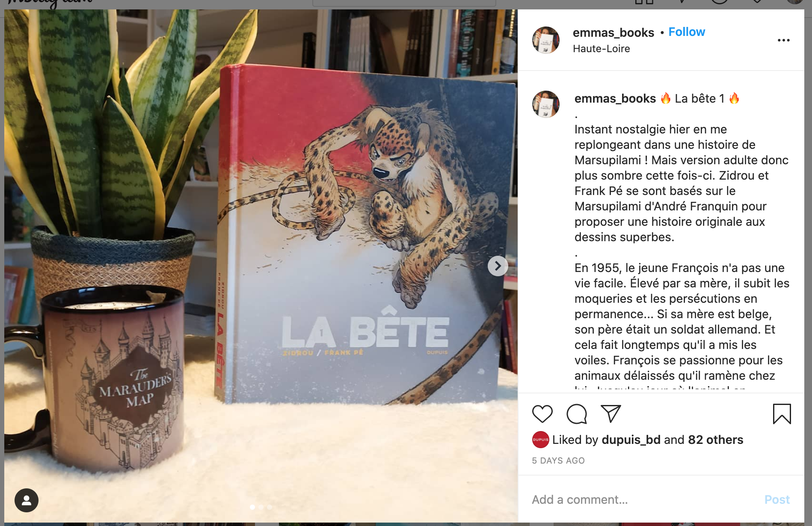The width and height of the screenshot is (812, 526).
Task: Open 5 days ago timestamp
Action: tap(558, 461)
